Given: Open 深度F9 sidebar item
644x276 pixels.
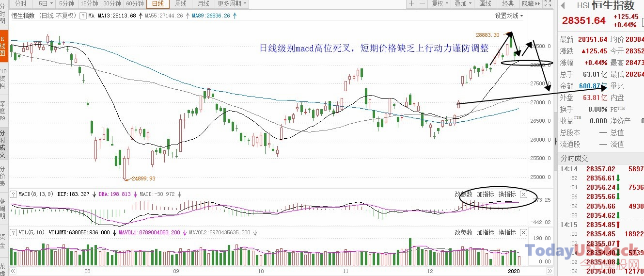Looking at the screenshot, I should pyautogui.click(x=4, y=110).
